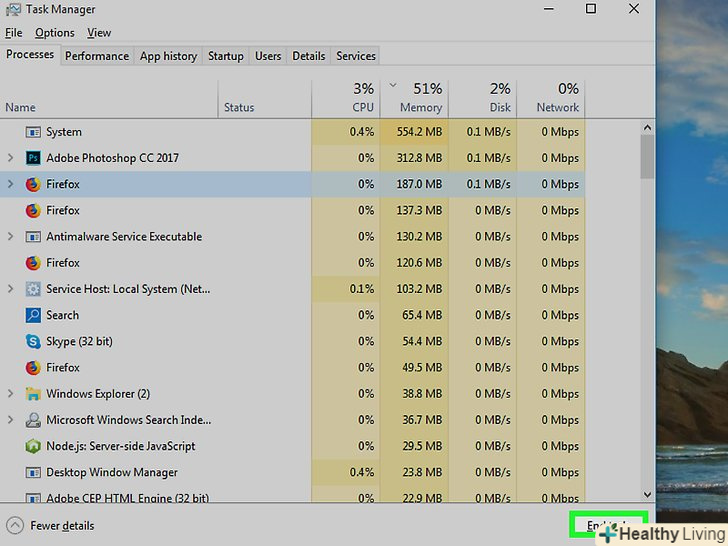Expand Microsoft Windows Search Indexer group
Screen dimensions: 728x546
coord(10,420)
